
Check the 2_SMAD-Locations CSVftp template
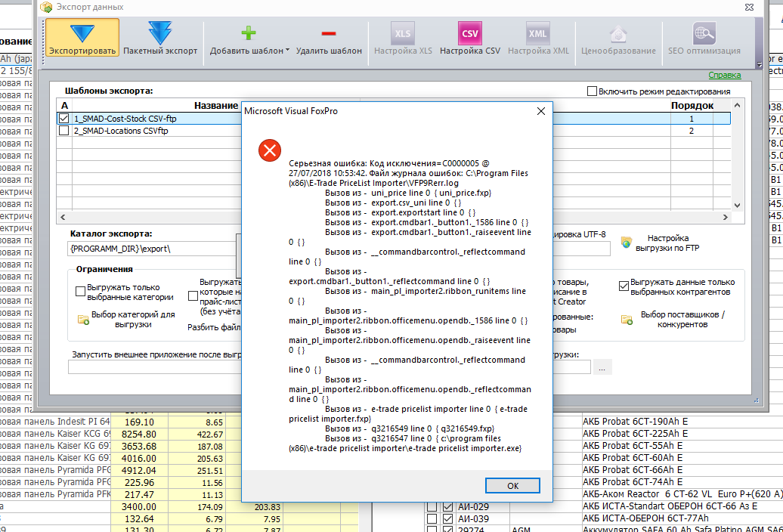(64, 130)
